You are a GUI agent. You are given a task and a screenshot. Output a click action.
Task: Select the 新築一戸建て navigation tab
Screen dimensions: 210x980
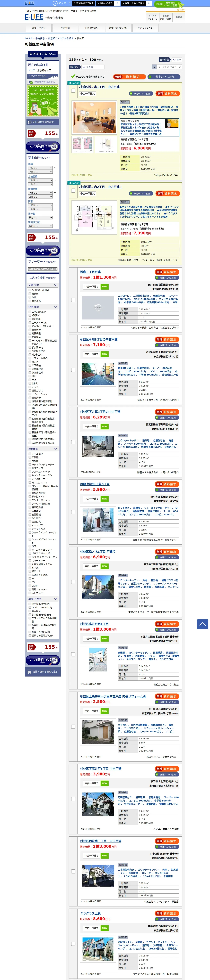tap(38, 28)
